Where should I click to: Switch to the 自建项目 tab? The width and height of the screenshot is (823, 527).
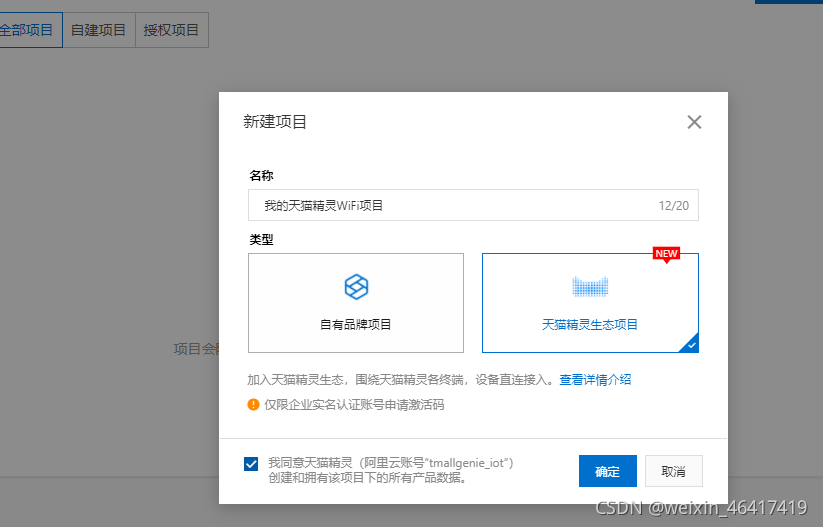[x=99, y=30]
